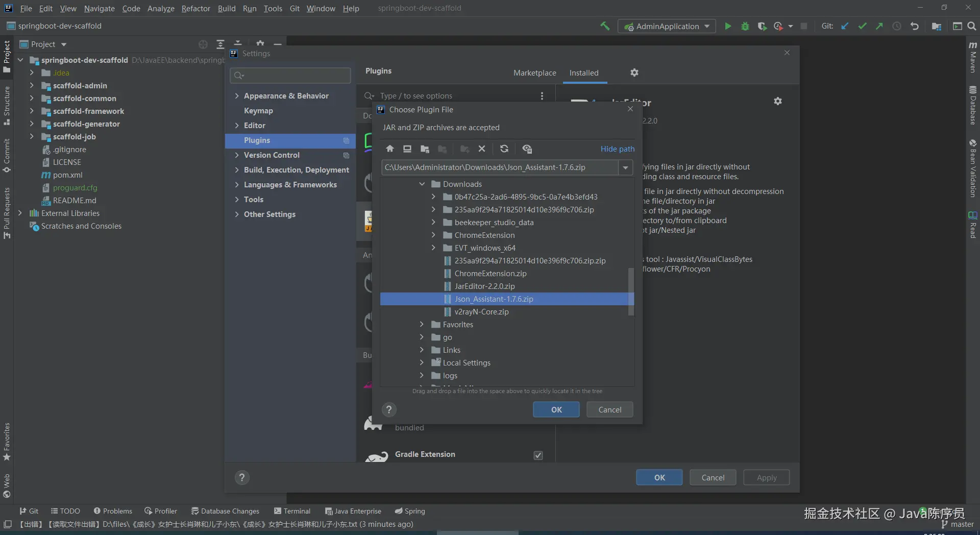Click the settings search field
Screen dimensions: 980x535
(291, 76)
